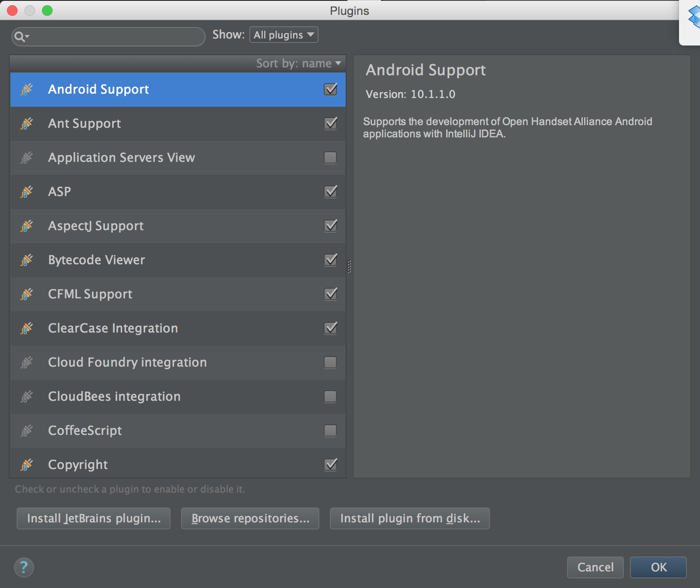Image resolution: width=700 pixels, height=588 pixels.
Task: Click Install plugin from disk button
Action: coord(410,518)
